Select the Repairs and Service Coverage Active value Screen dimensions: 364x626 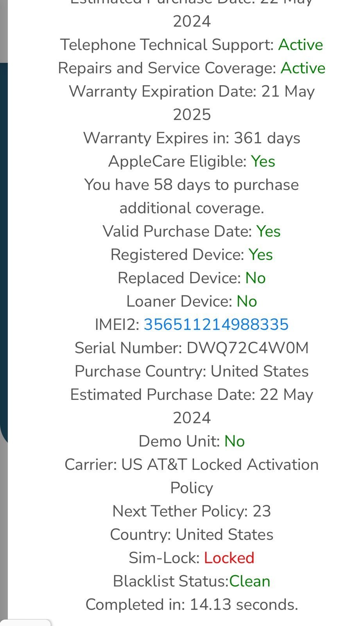(303, 68)
